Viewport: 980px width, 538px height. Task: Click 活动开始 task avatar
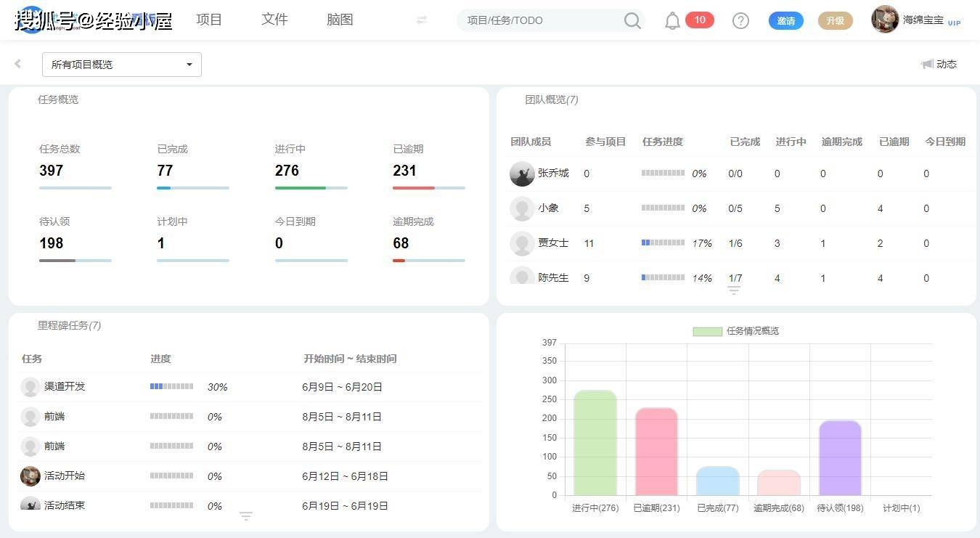[x=30, y=476]
